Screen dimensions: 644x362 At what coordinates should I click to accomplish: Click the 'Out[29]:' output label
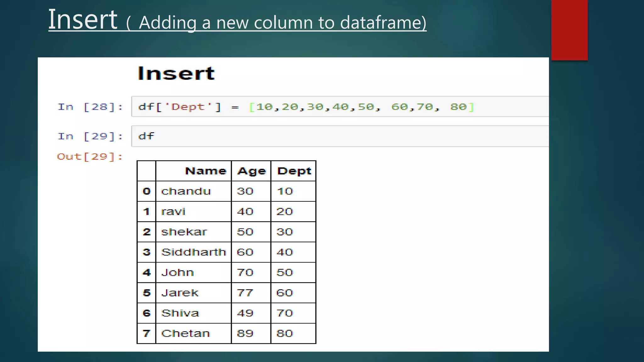[90, 156]
